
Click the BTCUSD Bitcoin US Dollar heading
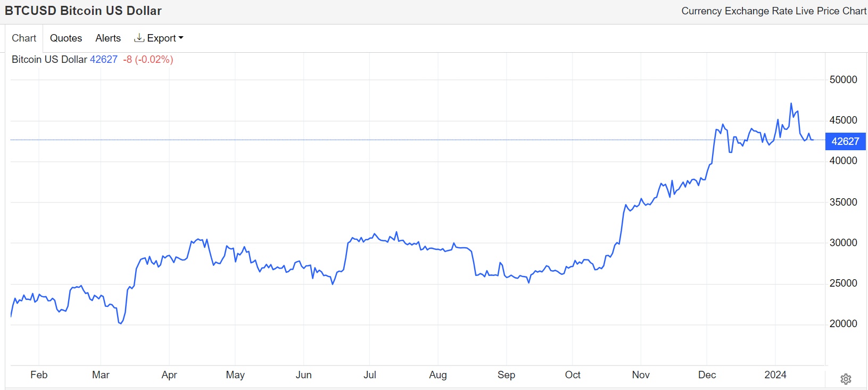pos(83,11)
